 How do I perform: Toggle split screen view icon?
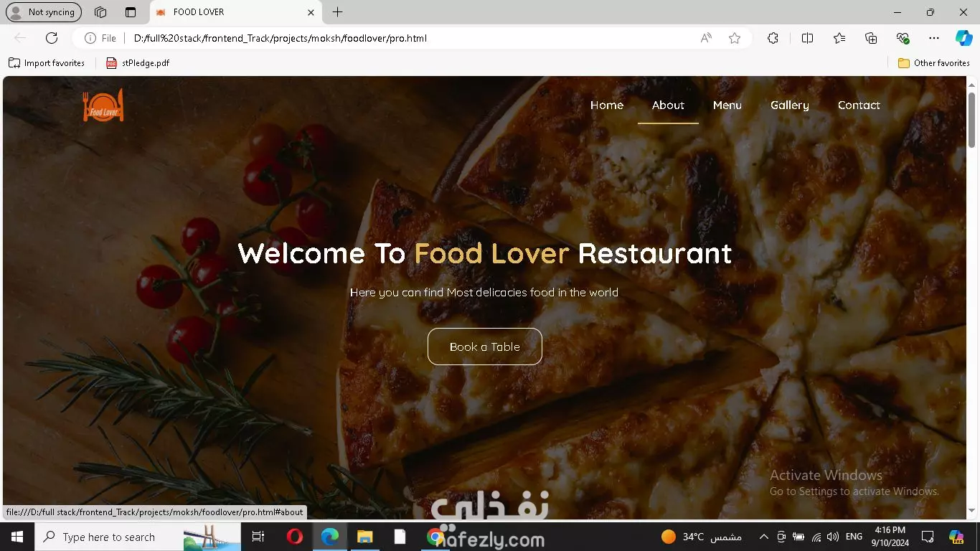(x=807, y=38)
